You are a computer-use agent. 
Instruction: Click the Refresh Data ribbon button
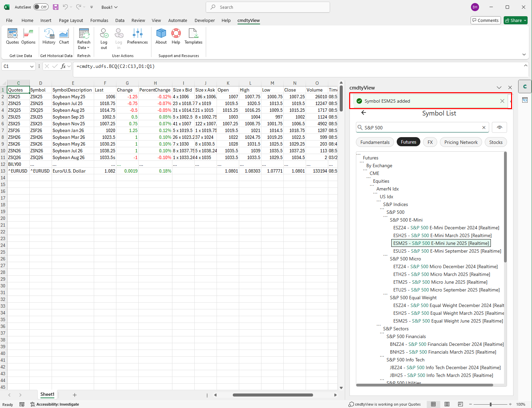[84, 39]
